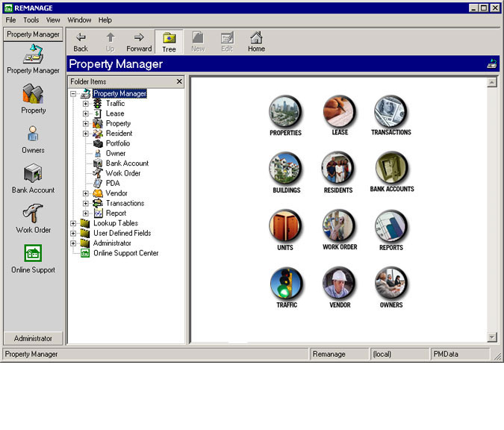Click the PMData status bar entry
Screen dimensions: 504x430
pyautogui.click(x=460, y=354)
